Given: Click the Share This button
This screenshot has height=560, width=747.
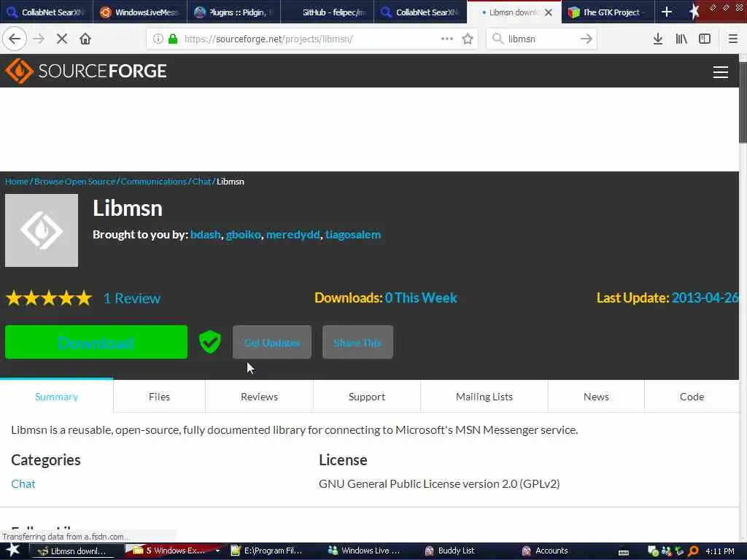Looking at the screenshot, I should coord(357,342).
